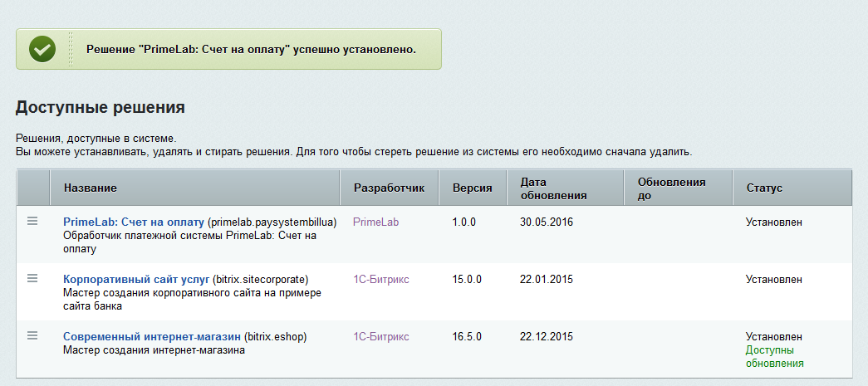Click the Дата обновления column header
Viewport: 868px width, 386px height.
(553, 188)
